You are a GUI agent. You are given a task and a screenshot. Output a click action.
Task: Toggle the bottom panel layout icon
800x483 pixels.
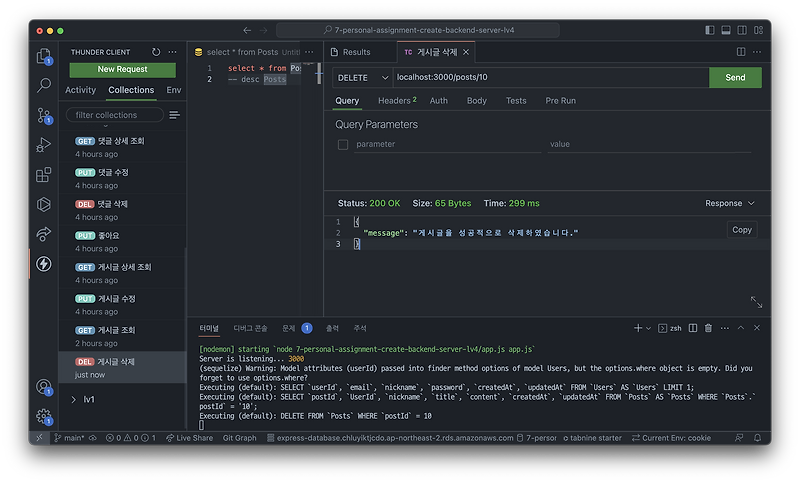726,30
